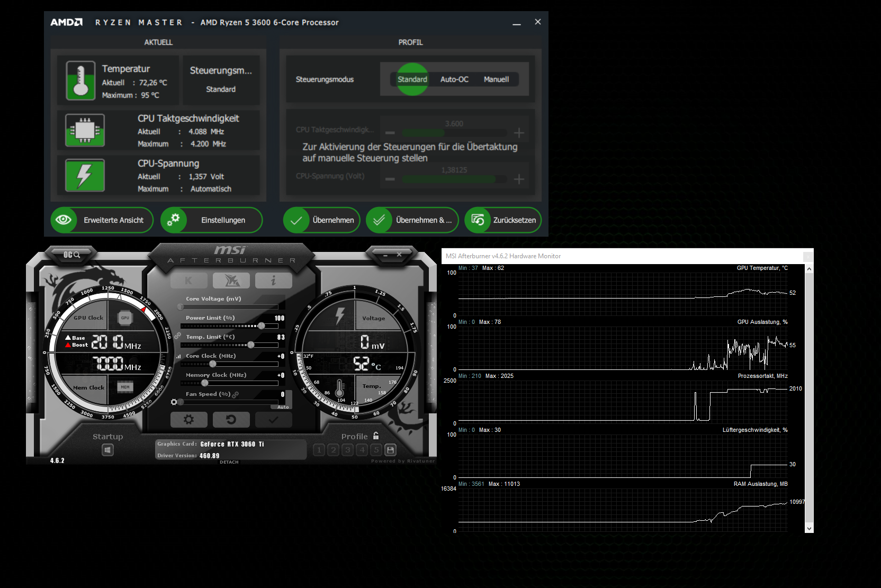The height and width of the screenshot is (588, 881).
Task: Toggle the Auto fan speed button
Action: 283,407
